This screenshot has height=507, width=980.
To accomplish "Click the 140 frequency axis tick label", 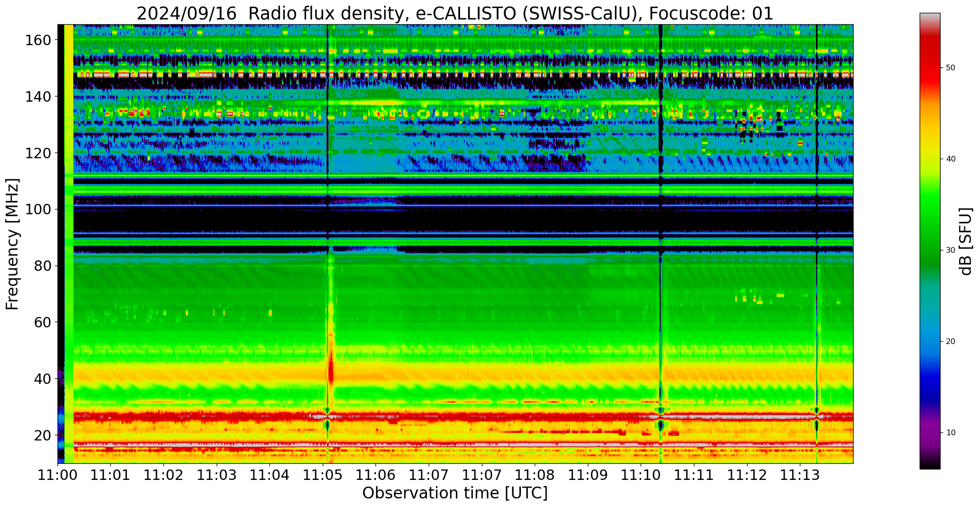I will (x=38, y=96).
